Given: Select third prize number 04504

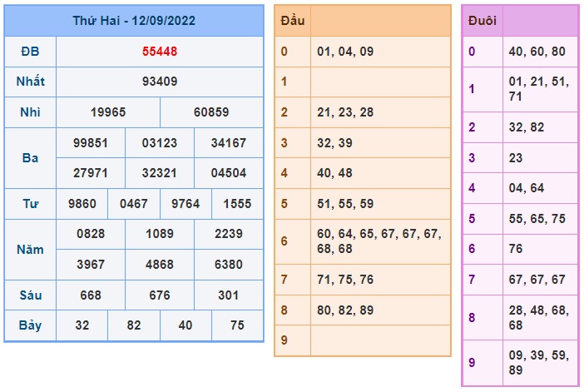Looking at the screenshot, I should tap(229, 173).
